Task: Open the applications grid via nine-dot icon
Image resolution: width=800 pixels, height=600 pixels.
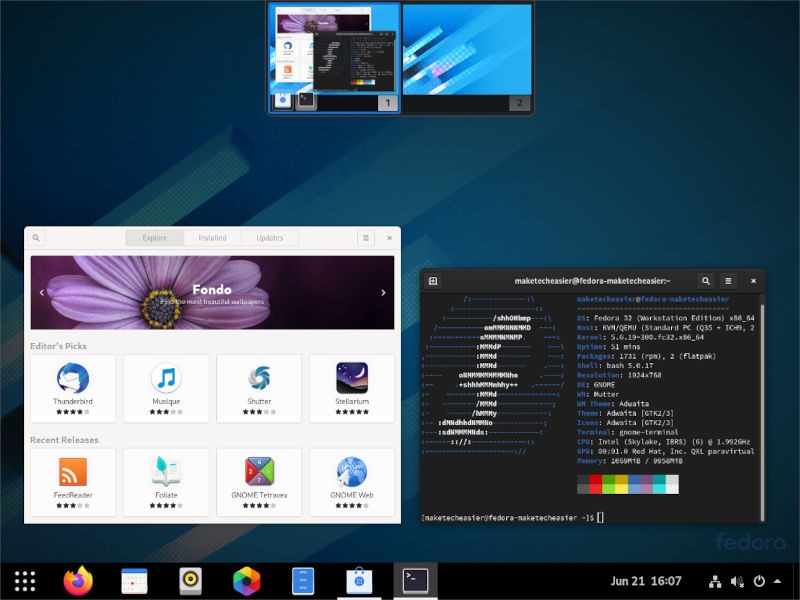Action: click(24, 580)
